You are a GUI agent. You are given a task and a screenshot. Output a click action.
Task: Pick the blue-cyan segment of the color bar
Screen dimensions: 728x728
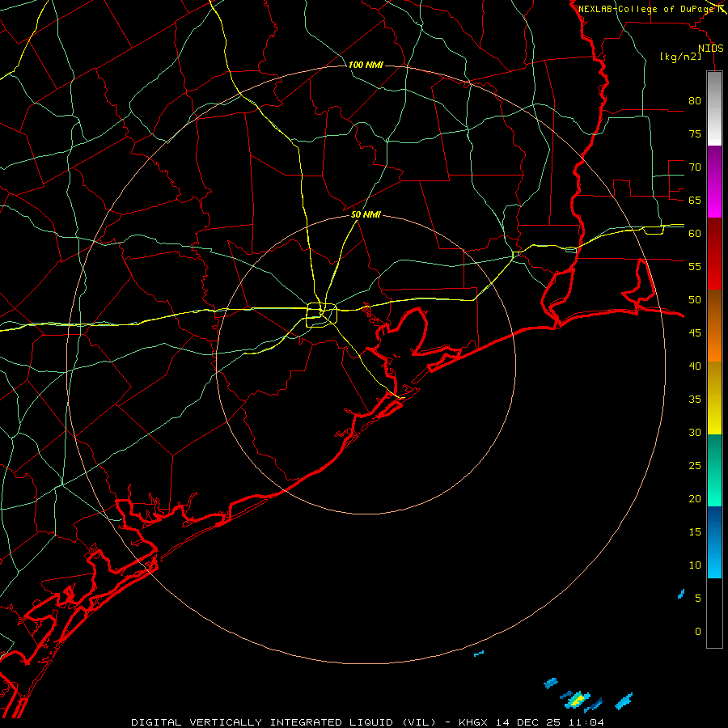point(714,542)
